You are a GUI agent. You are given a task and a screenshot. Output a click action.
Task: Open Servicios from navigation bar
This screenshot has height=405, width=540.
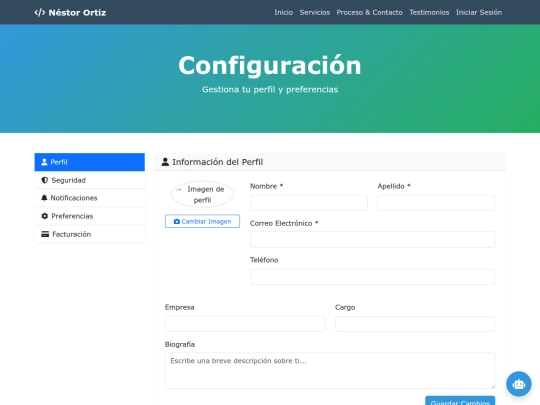pyautogui.click(x=315, y=12)
